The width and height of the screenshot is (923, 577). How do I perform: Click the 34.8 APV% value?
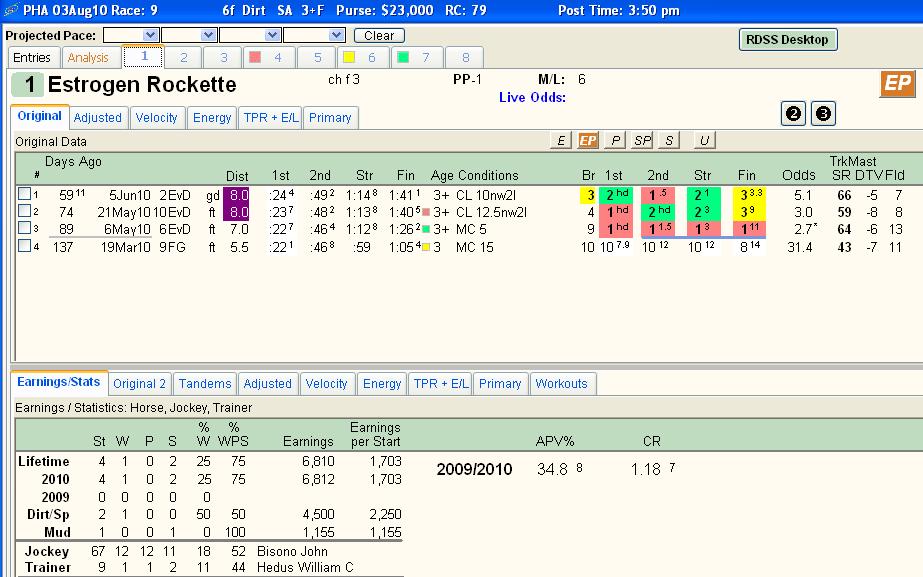click(x=552, y=469)
